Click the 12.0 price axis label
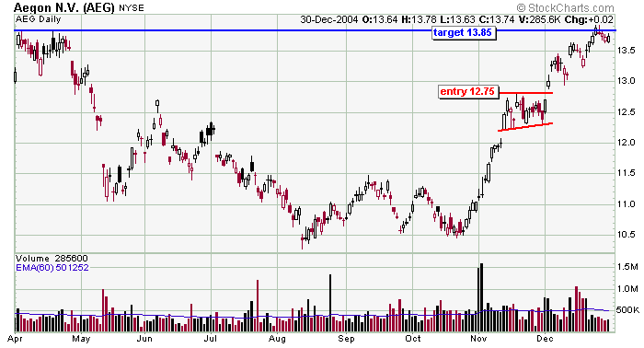This screenshot has height=348, width=644. click(x=627, y=143)
